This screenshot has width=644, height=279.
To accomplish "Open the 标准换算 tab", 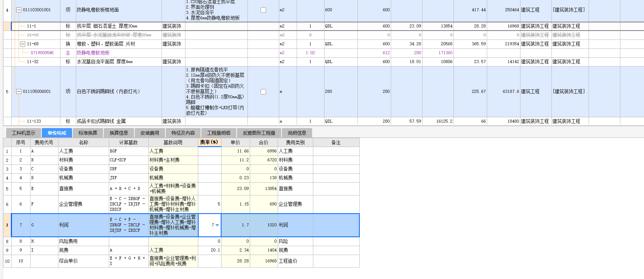I will pos(88,133).
